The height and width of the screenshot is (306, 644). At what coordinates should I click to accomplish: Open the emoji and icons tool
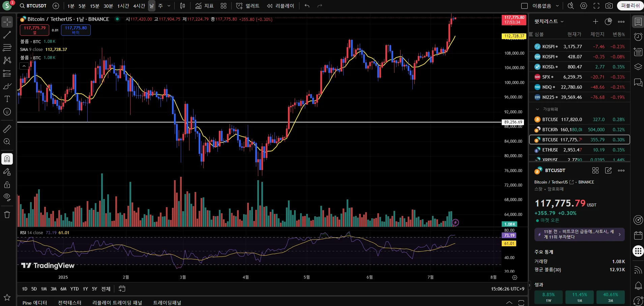(x=7, y=112)
